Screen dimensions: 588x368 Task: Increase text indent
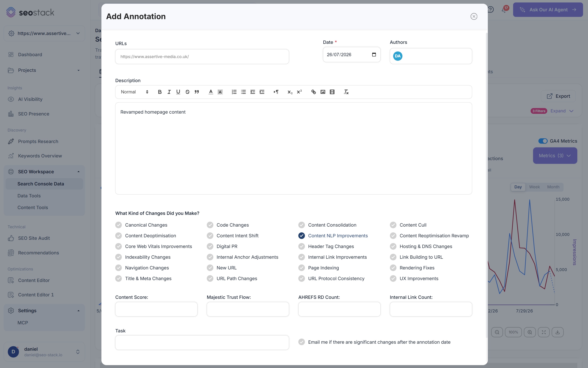[x=262, y=92]
